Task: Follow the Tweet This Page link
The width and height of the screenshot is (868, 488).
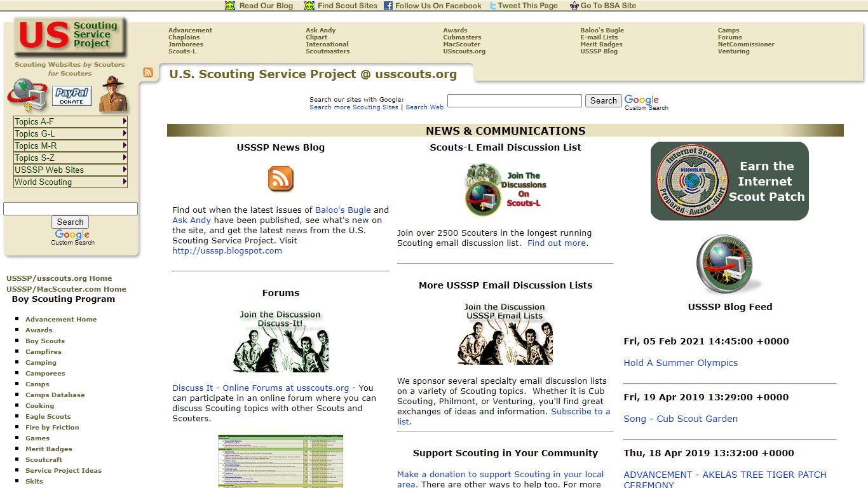Action: point(527,6)
